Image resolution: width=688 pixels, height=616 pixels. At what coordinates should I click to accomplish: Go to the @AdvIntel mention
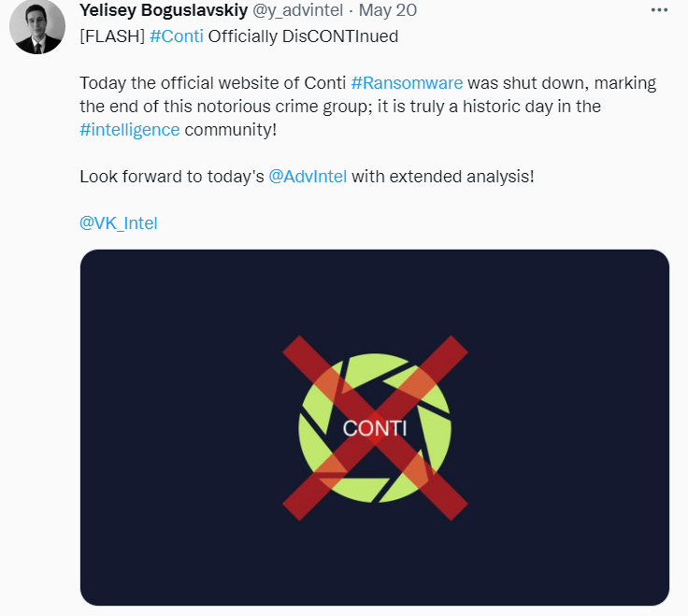[308, 176]
